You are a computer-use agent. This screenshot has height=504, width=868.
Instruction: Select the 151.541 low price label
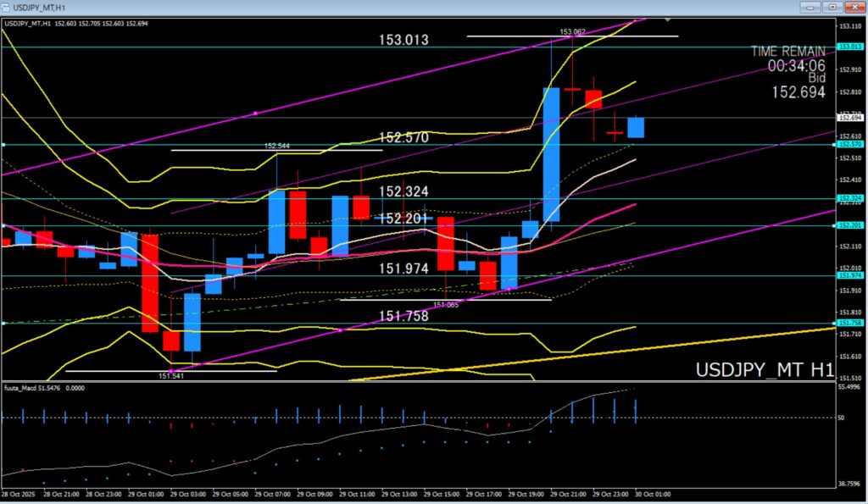172,375
